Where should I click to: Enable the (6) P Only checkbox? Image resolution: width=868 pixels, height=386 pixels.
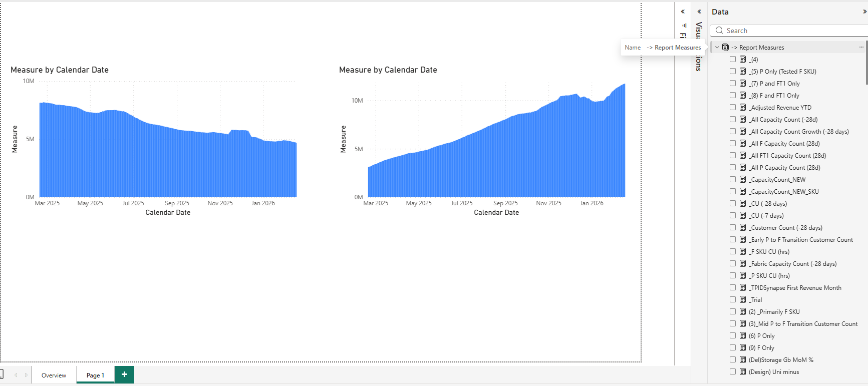733,335
